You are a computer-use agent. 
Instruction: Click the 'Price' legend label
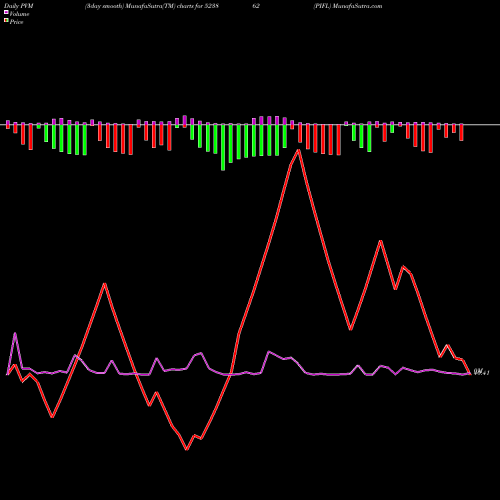[x=16, y=22]
